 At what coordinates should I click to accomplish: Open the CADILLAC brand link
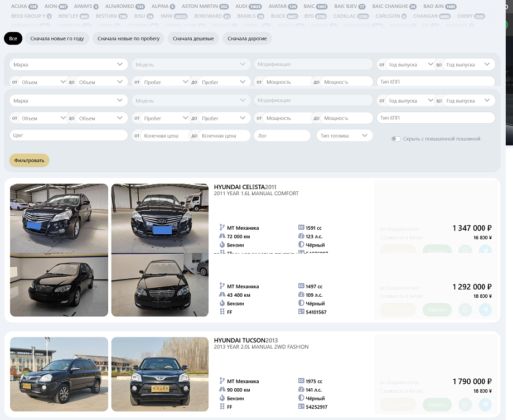[351, 16]
